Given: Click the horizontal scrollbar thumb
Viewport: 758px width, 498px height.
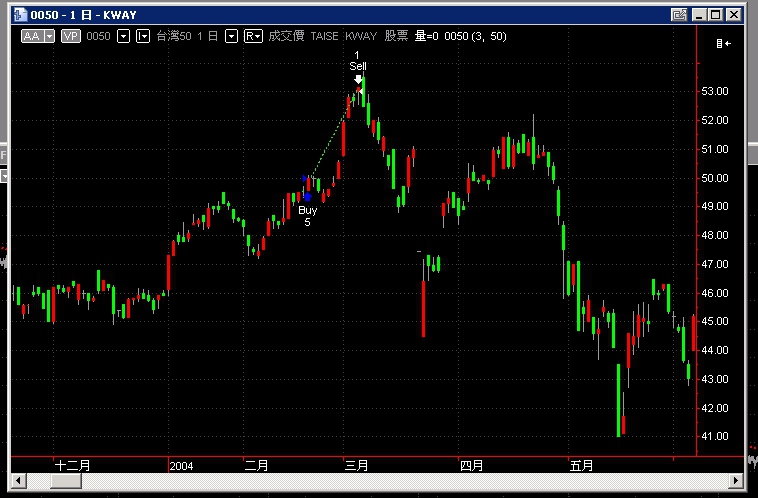Looking at the screenshot, I should 66,481.
